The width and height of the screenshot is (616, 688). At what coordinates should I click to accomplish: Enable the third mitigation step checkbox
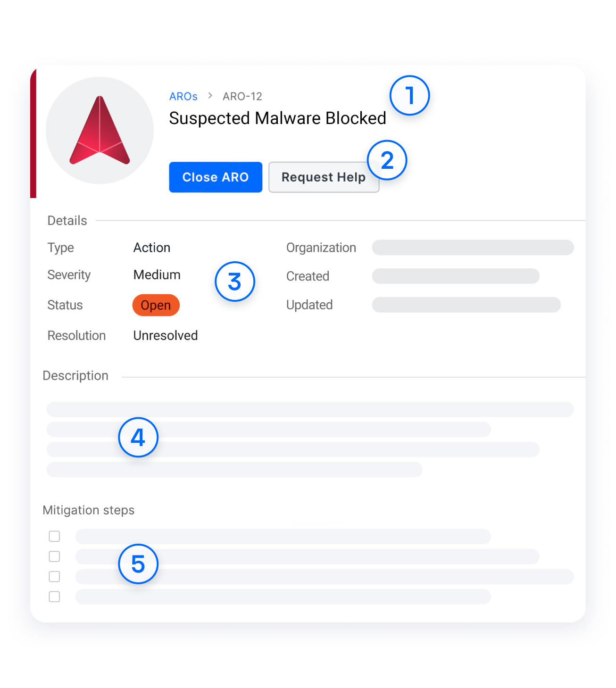click(x=55, y=576)
